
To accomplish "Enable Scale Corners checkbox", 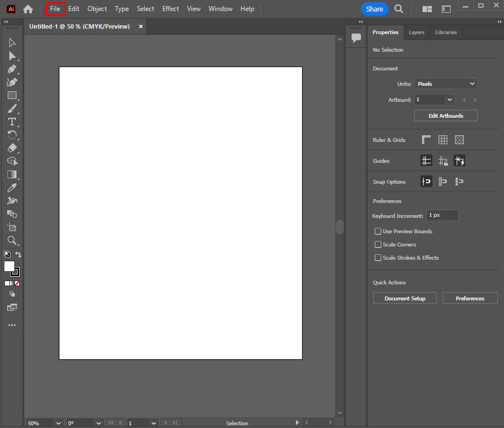I will (378, 245).
